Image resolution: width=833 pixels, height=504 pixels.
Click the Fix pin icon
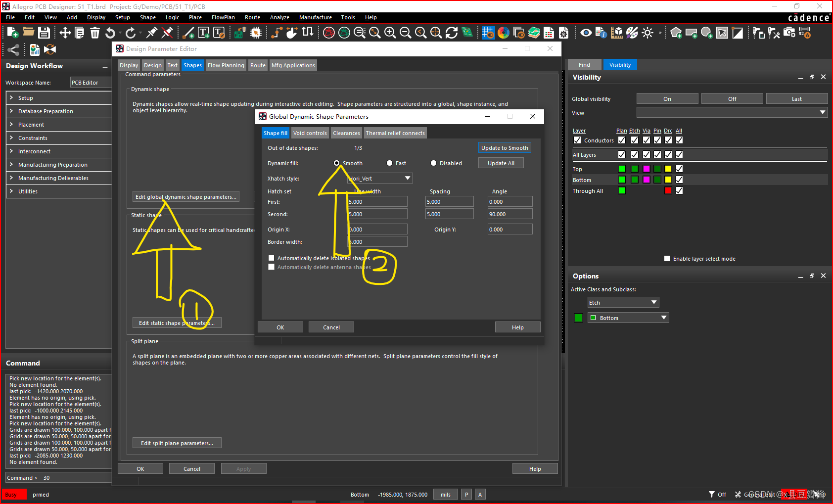coord(152,33)
